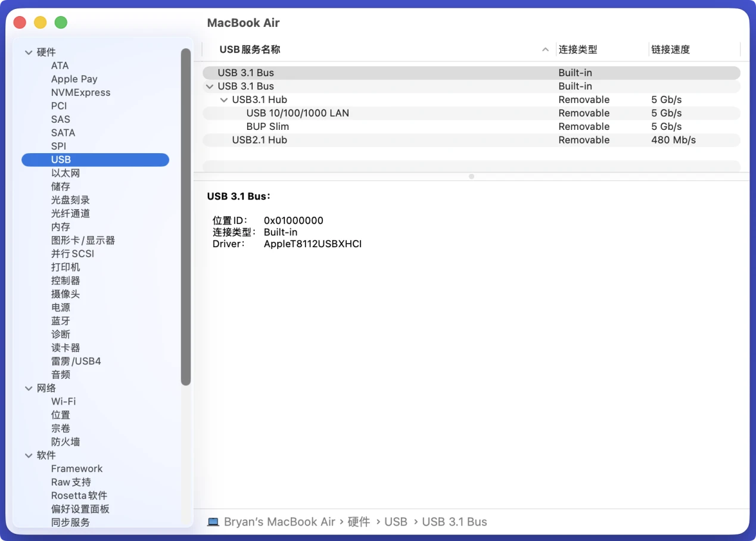Open Rosetta软件 in the sidebar
This screenshot has height=541, width=756.
point(79,496)
